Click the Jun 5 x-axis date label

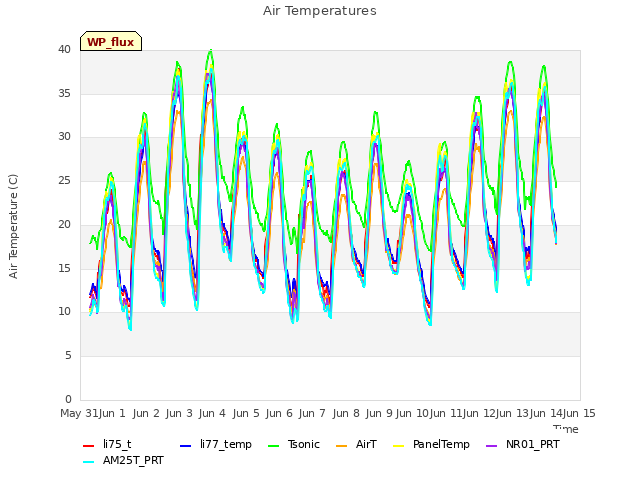[246, 413]
